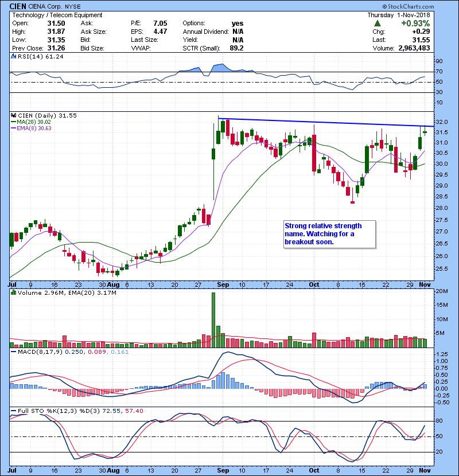Image resolution: width=459 pixels, height=476 pixels.
Task: Select the Low value 31.35
Action: tap(56, 40)
